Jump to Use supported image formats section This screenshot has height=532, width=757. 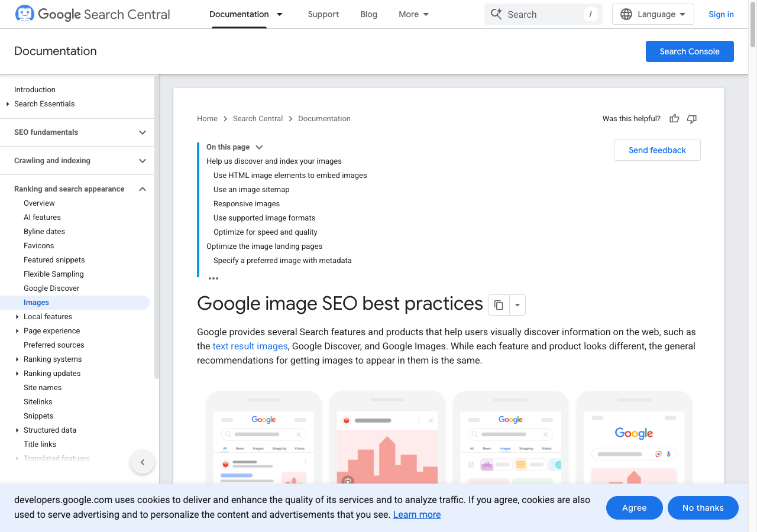[x=264, y=218]
